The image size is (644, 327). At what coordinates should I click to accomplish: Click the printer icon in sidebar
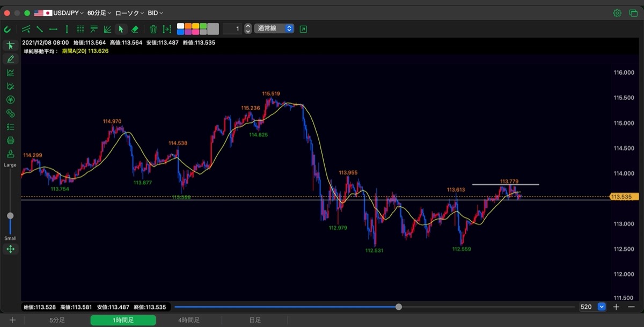[10, 141]
